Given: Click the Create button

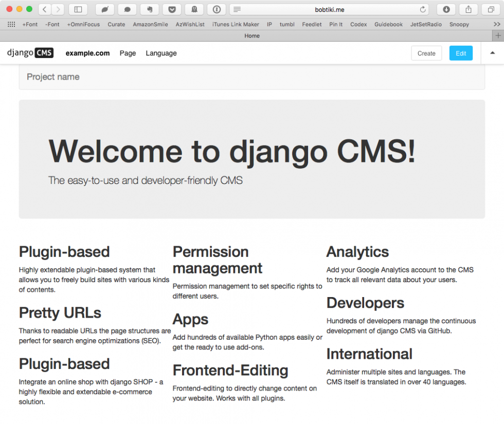Looking at the screenshot, I should pyautogui.click(x=426, y=53).
